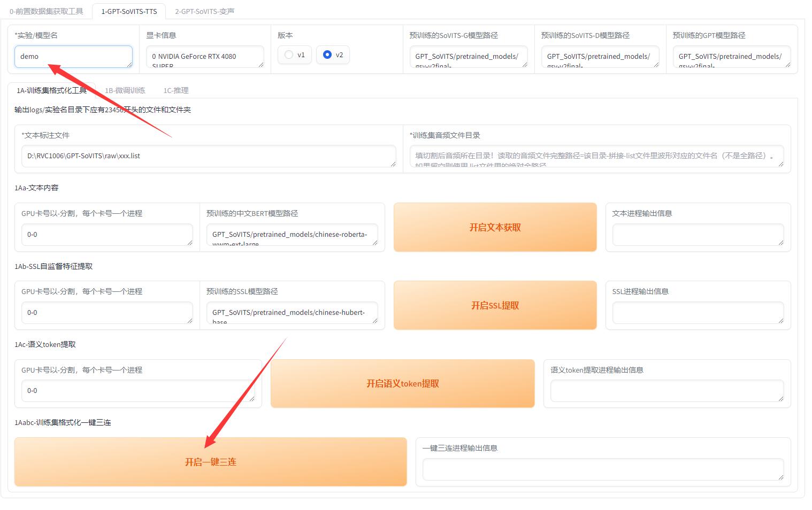Select the 1-GPT-SoVITS-TTS tab
This screenshot has width=812, height=510.
coord(129,11)
